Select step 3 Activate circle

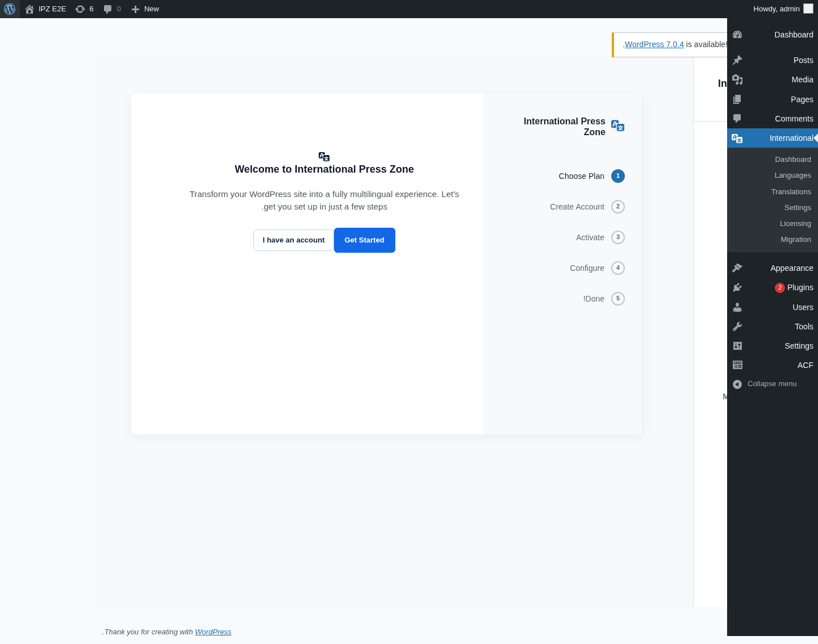pos(618,237)
